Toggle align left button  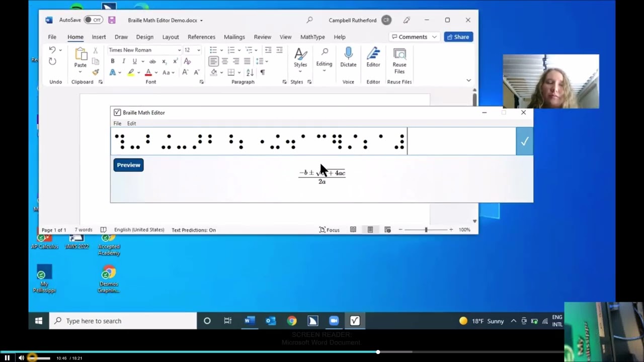pyautogui.click(x=214, y=61)
